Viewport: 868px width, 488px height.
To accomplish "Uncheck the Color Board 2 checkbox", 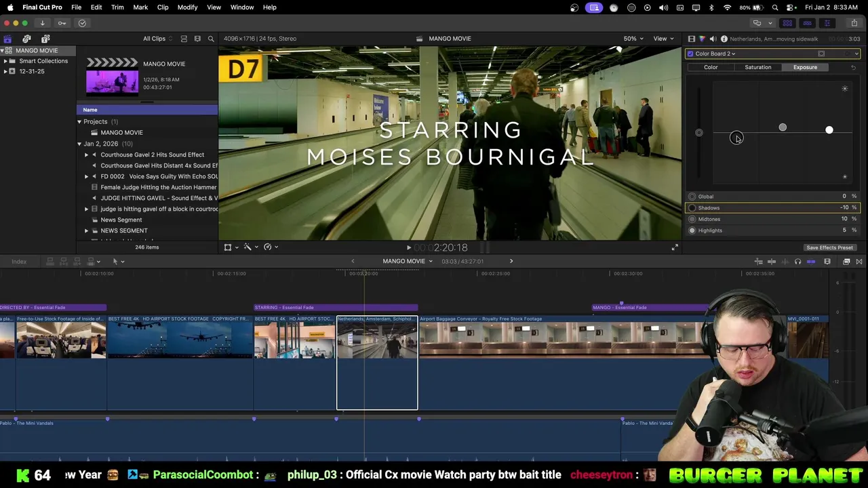I will [x=690, y=54].
